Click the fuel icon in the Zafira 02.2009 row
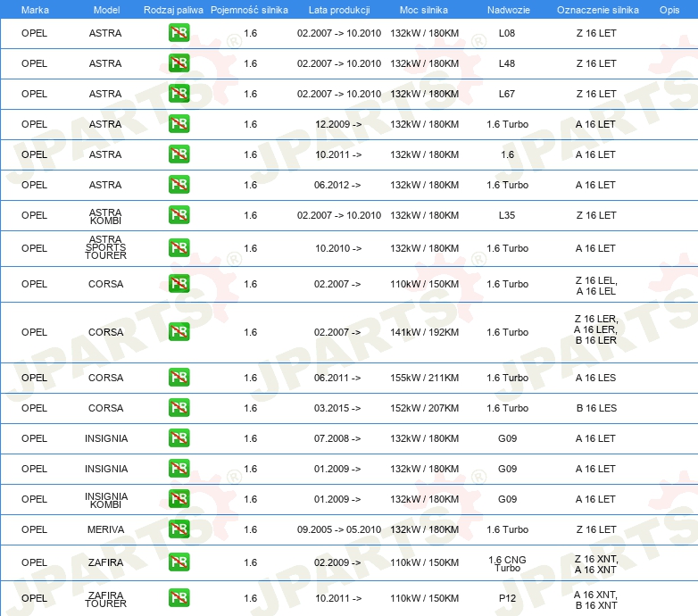698x616 pixels. (179, 562)
